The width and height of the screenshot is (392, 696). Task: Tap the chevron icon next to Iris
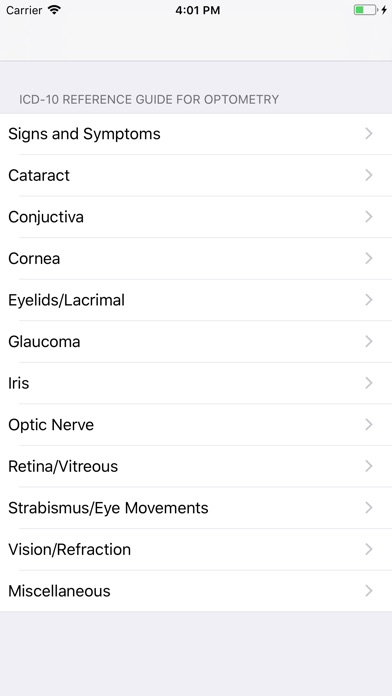[x=368, y=383]
